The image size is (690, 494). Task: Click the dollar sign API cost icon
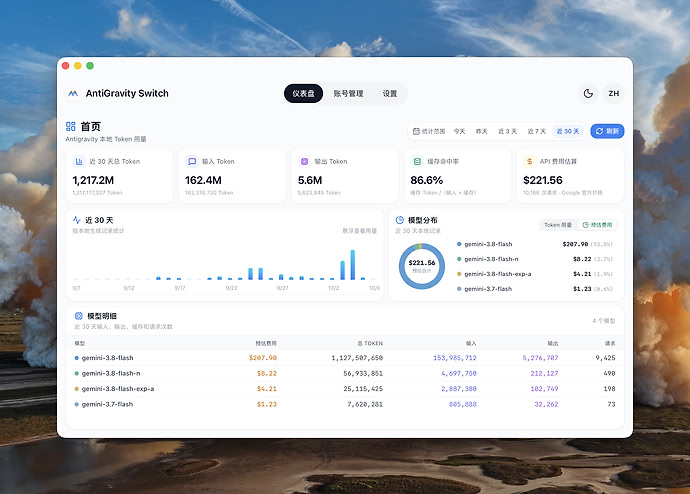(x=529, y=161)
